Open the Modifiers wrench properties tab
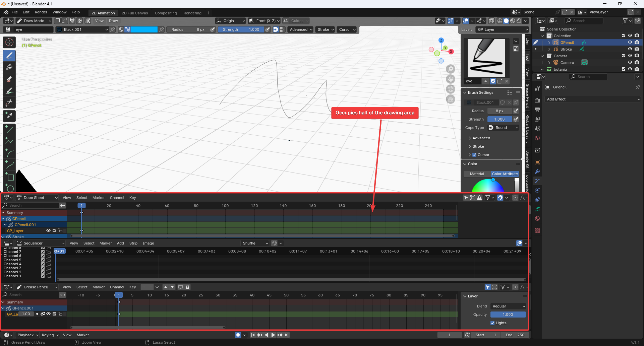Image resolution: width=644 pixels, height=346 pixels. (537, 171)
